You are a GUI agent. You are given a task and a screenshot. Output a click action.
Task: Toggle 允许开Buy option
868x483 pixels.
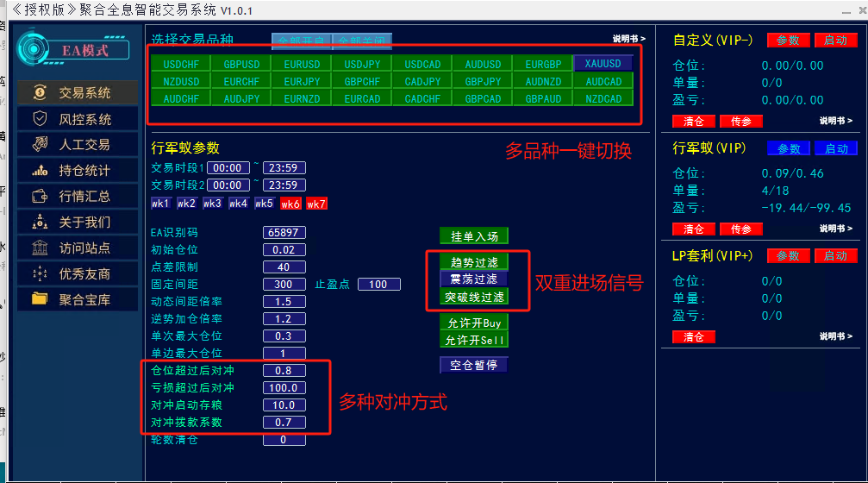coord(474,323)
